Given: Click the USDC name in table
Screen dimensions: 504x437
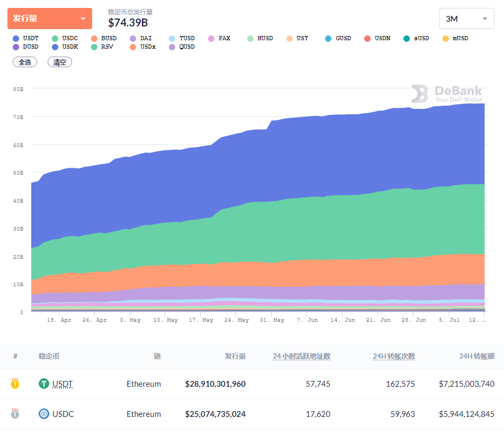Looking at the screenshot, I should [x=64, y=414].
